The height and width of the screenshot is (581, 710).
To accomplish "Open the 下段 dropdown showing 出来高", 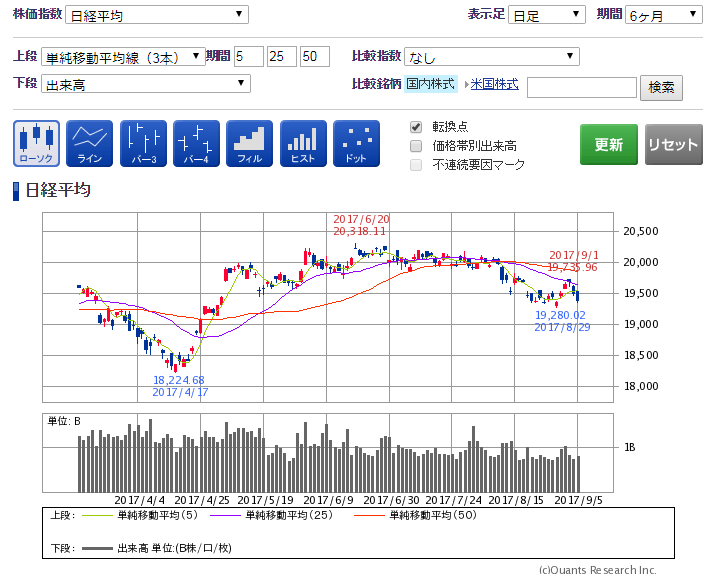I will (x=146, y=84).
